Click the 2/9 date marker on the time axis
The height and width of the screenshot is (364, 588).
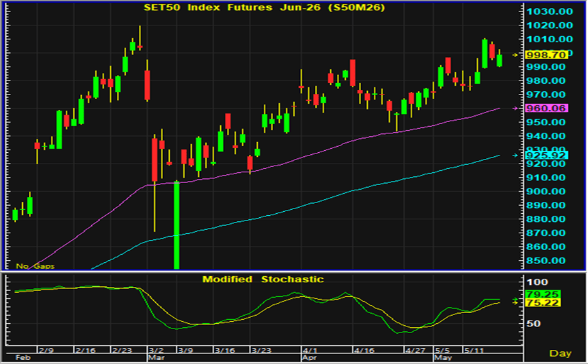[x=46, y=351]
